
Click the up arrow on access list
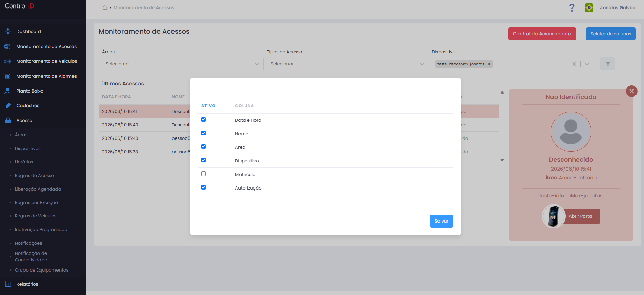[502, 92]
